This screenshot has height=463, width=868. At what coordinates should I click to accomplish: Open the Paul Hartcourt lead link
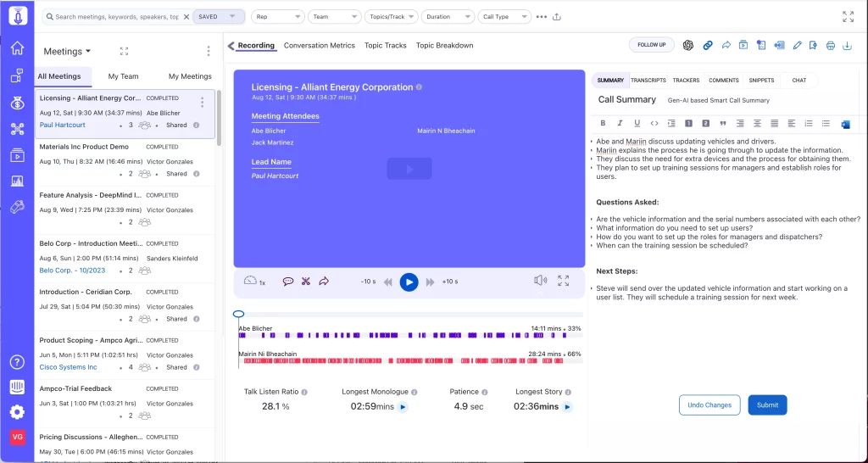(x=62, y=126)
